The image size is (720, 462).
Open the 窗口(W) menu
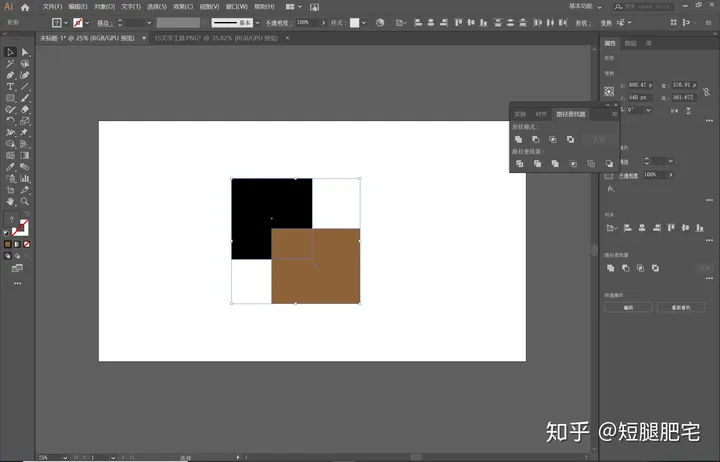pos(237,7)
